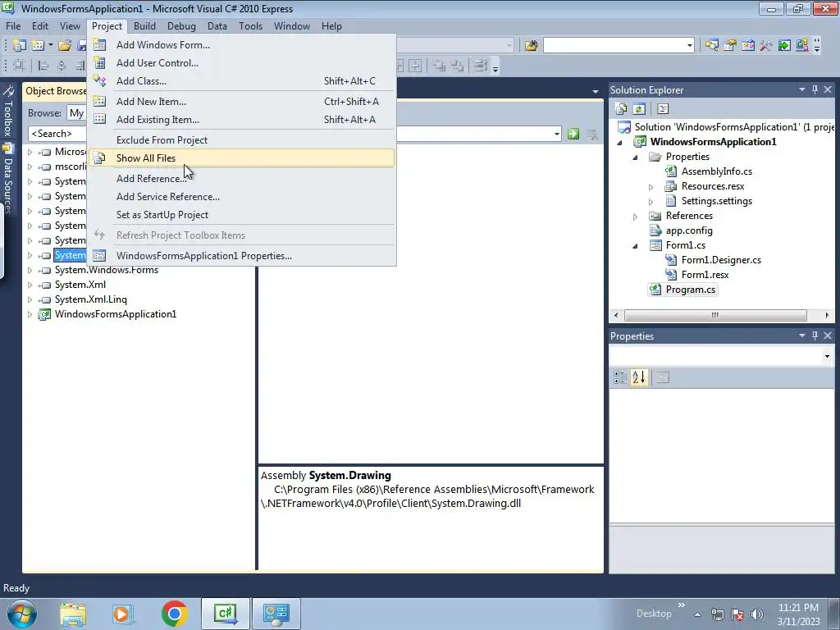Select Program.cs in Solution Explorer
Screen dimensions: 840x630
(x=691, y=290)
